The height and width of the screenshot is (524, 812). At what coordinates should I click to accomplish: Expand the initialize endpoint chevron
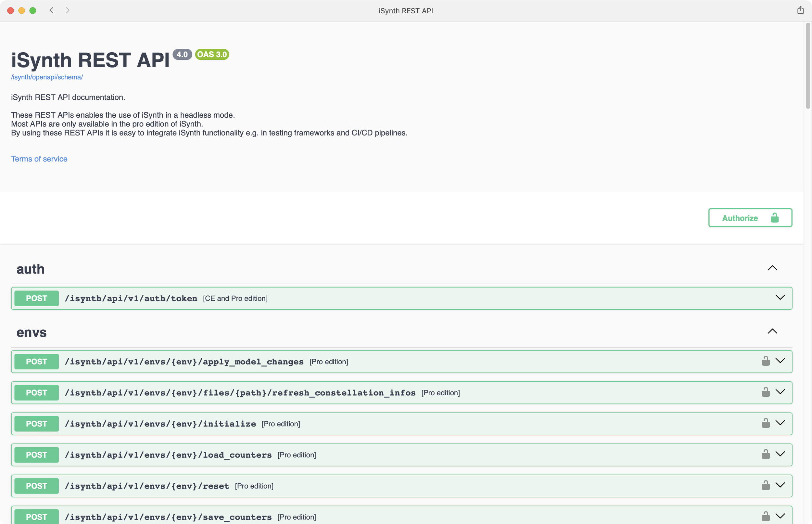tap(780, 423)
